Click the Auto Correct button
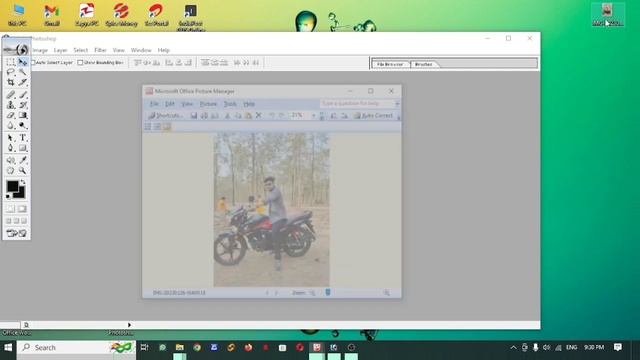 pos(373,116)
